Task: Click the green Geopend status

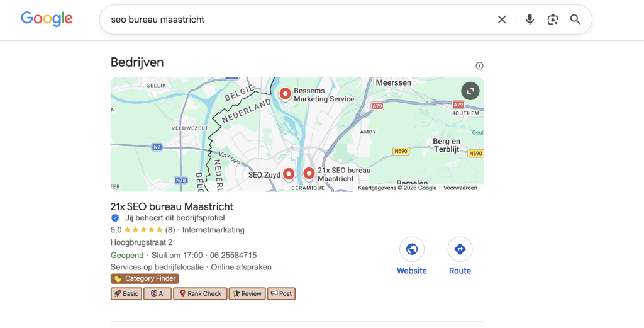Action: click(x=127, y=255)
